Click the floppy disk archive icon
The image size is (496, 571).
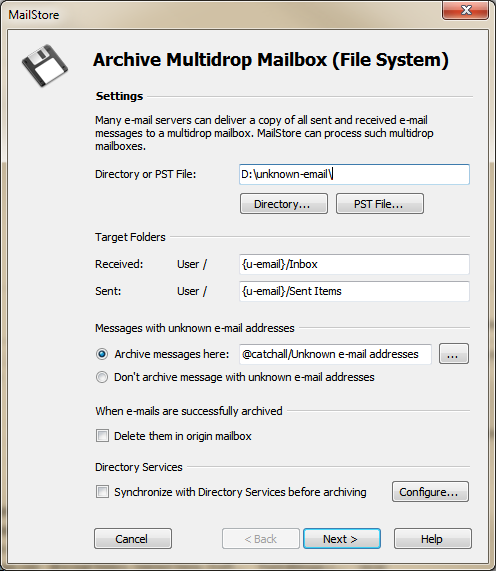pyautogui.click(x=45, y=66)
